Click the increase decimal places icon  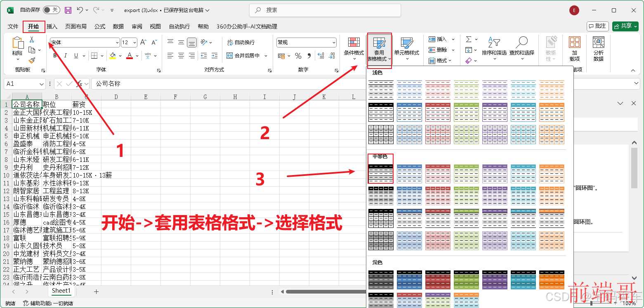(x=321, y=56)
